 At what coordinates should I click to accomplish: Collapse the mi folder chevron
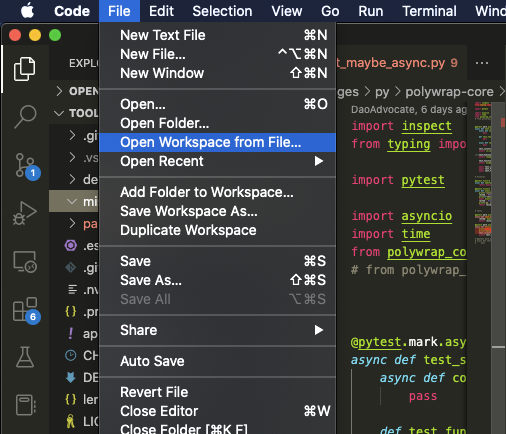72,201
